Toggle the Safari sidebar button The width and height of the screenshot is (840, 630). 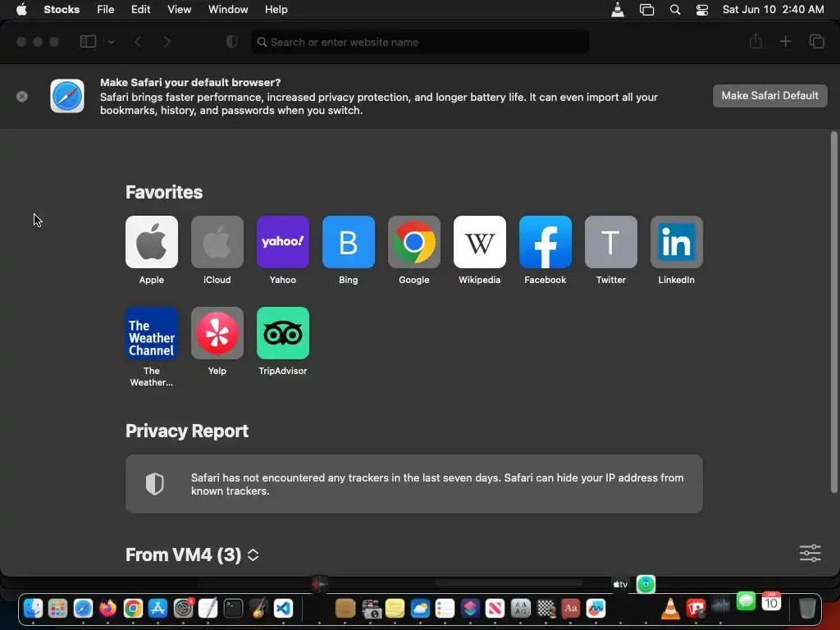pos(88,42)
